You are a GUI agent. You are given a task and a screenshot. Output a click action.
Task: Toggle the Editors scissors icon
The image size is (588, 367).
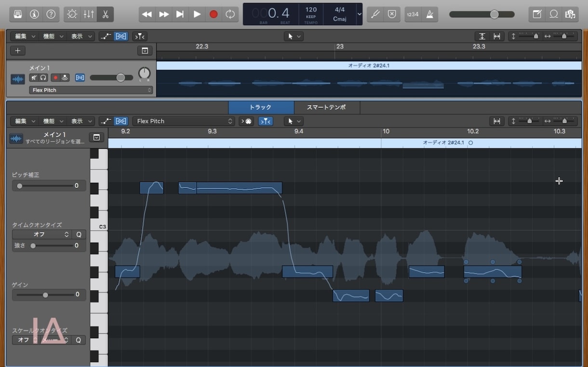click(105, 14)
